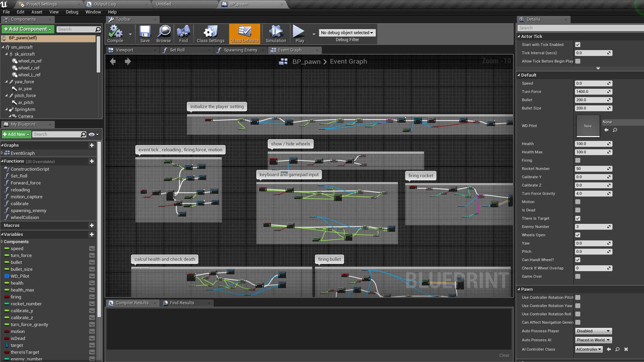This screenshot has width=644, height=362.
Task: Click the WD Pilot None asset thumbnail
Action: 588,126
